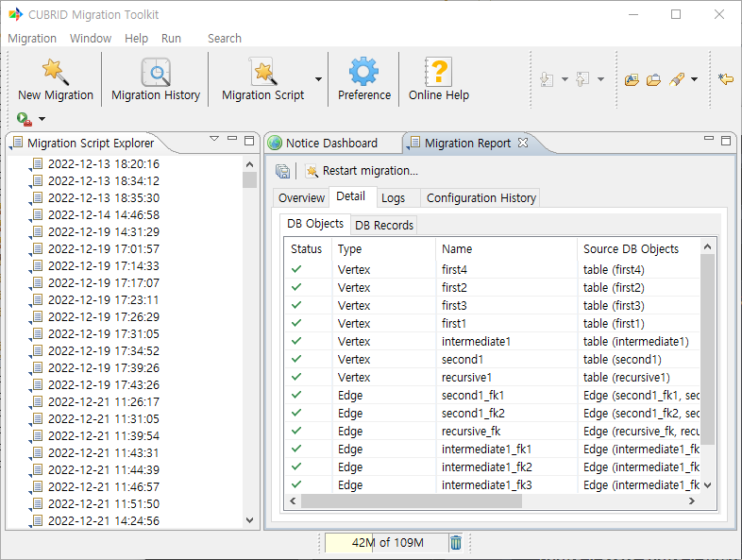The height and width of the screenshot is (560, 742).
Task: Select the DB Records tab
Action: click(x=383, y=225)
